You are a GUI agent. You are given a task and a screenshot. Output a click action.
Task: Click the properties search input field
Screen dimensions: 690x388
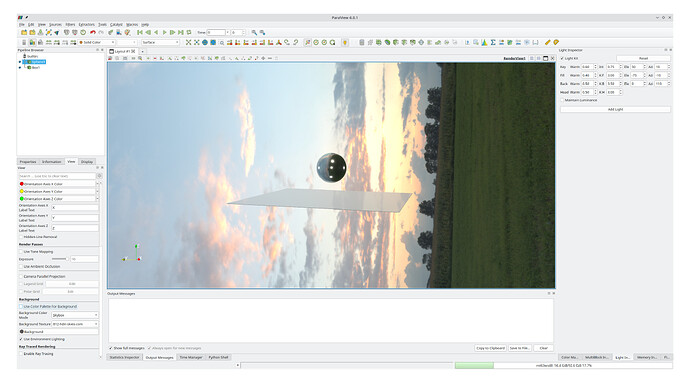point(57,176)
